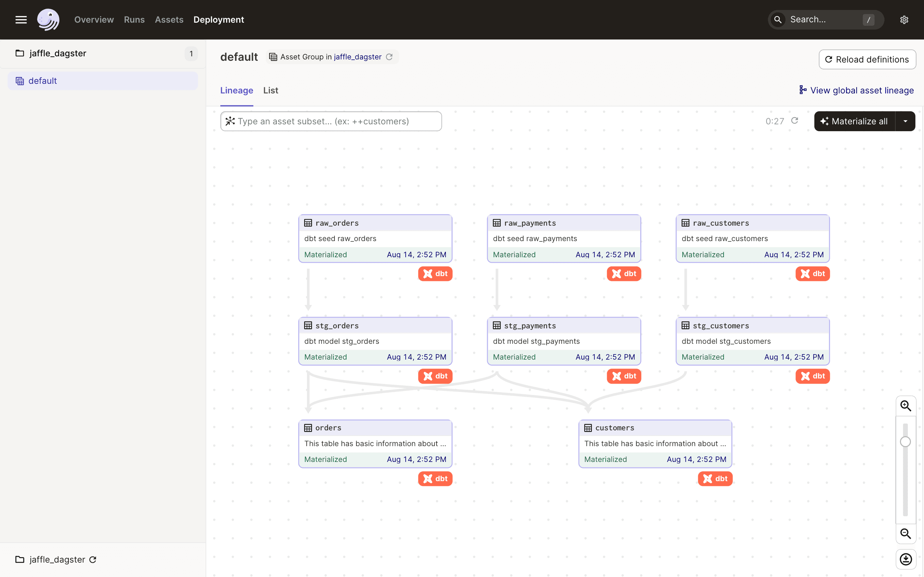This screenshot has height=577, width=924.
Task: Click the Reload definitions button
Action: [x=867, y=59]
